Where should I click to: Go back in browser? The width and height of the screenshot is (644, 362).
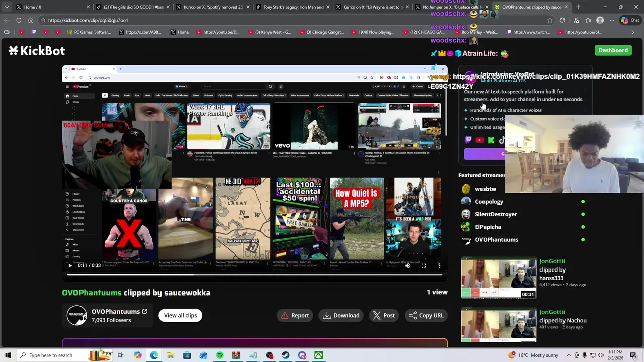[x=6, y=20]
